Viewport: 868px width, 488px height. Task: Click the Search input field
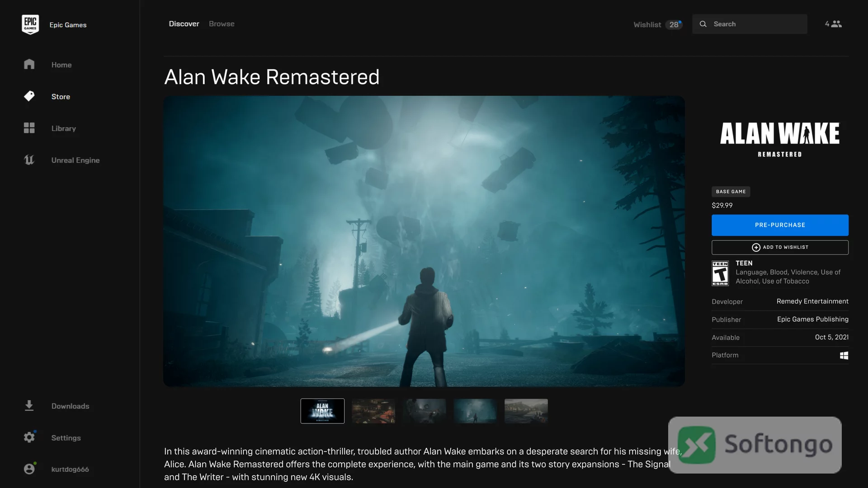point(750,24)
